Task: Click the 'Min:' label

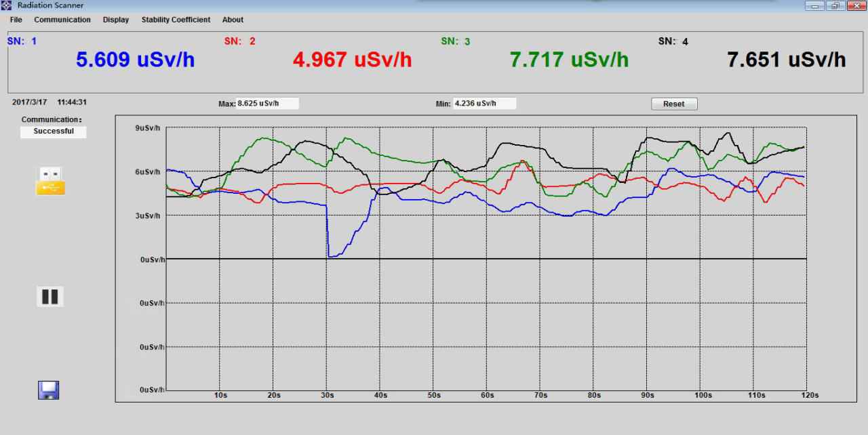Action: coord(443,104)
